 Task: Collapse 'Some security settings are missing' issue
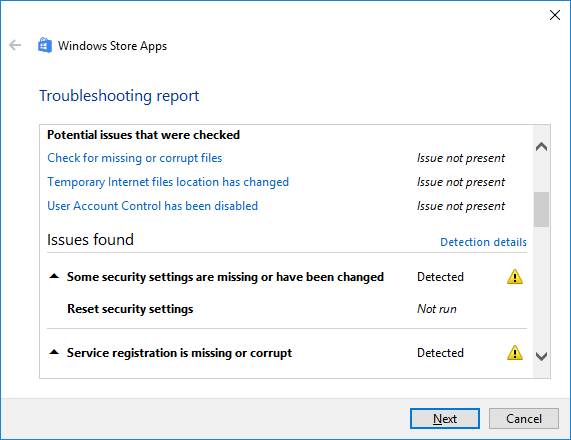[x=54, y=276]
